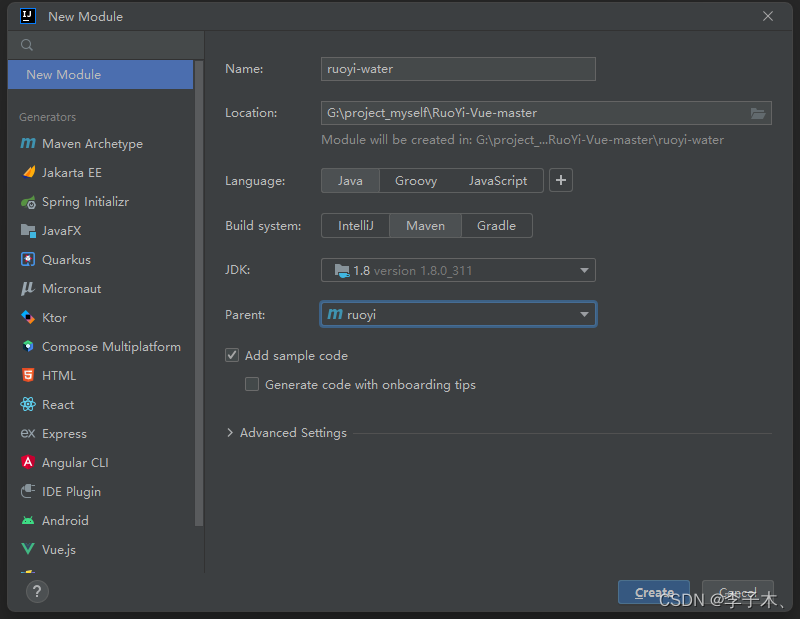Click the React atom icon
Viewport: 800px width, 619px height.
[28, 405]
